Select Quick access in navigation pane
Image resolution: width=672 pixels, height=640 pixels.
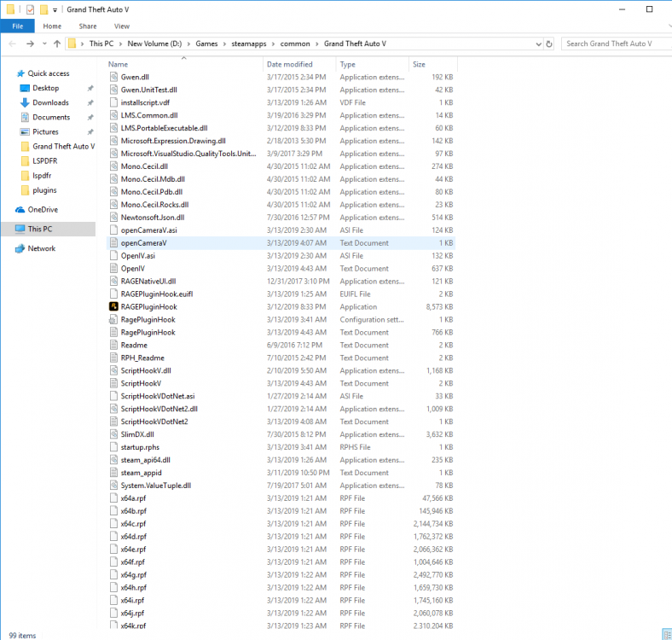coord(48,73)
